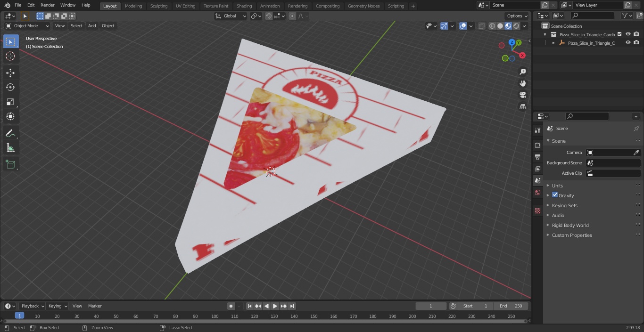Activate the 3D Cursor tool
Image resolution: width=644 pixels, height=332 pixels.
10,56
